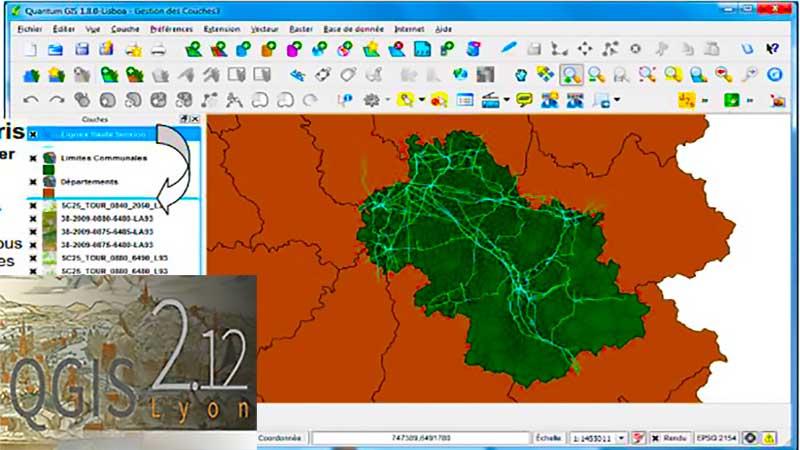Toggle 38-2009-0875-6485-LA93 layer visibility checkbox

(33, 232)
